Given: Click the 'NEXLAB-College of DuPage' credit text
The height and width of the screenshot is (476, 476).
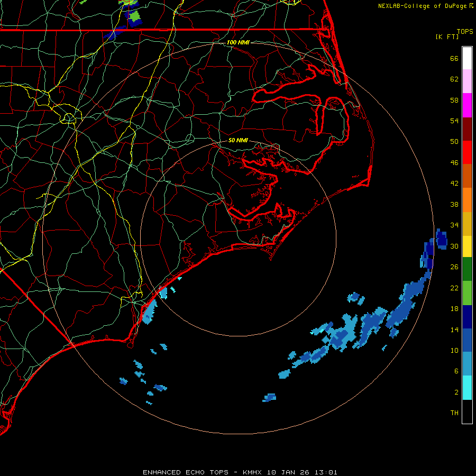Looking at the screenshot, I should [422, 6].
